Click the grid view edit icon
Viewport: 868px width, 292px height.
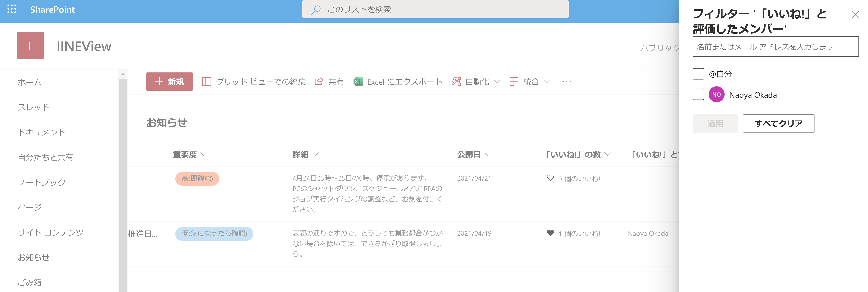pyautogui.click(x=206, y=82)
